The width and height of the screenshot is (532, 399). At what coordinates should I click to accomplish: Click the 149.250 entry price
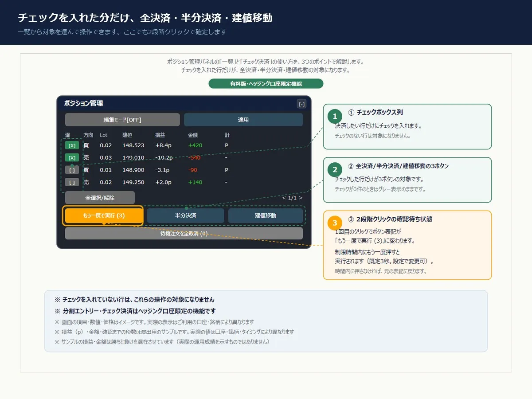point(133,182)
